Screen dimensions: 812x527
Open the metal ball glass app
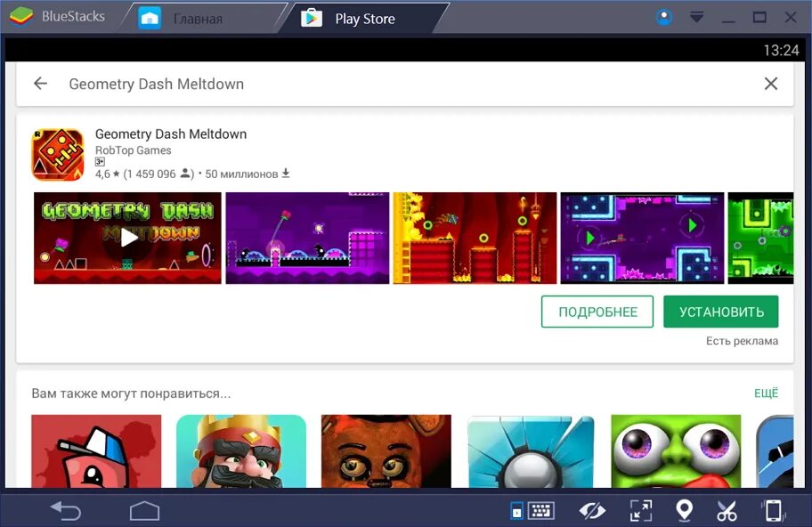(x=532, y=451)
